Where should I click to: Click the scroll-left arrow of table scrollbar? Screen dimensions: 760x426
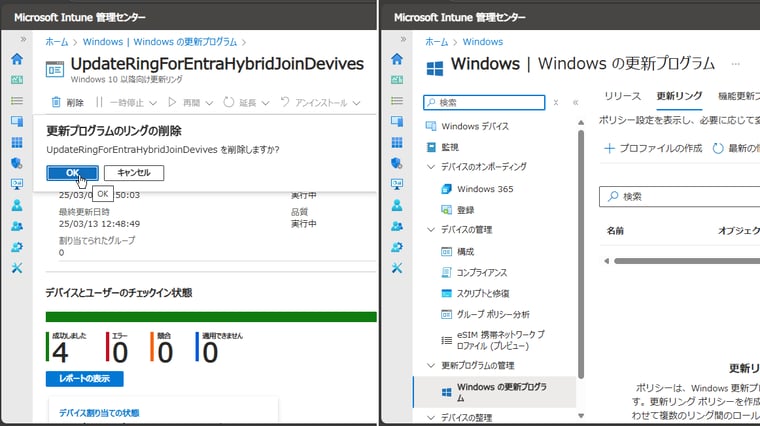point(606,261)
